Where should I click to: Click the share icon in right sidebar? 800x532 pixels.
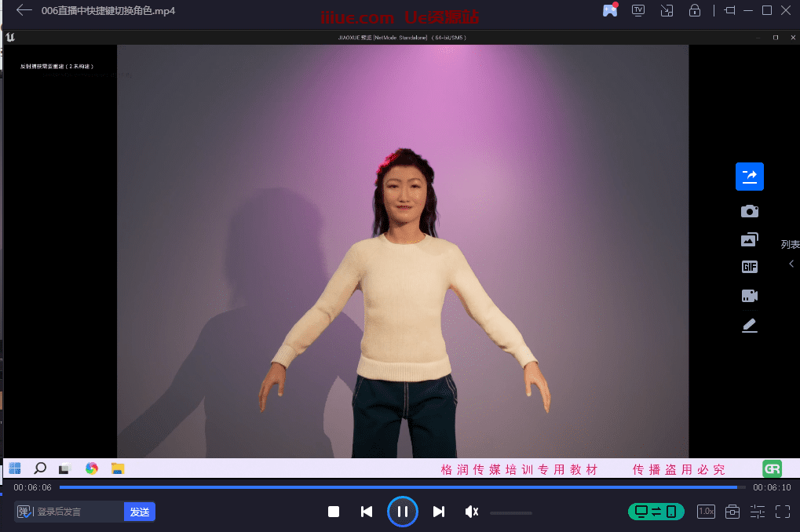749,177
